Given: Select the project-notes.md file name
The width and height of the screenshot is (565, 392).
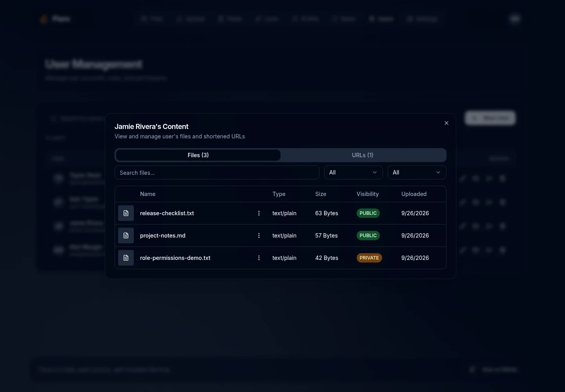Looking at the screenshot, I should tap(163, 236).
